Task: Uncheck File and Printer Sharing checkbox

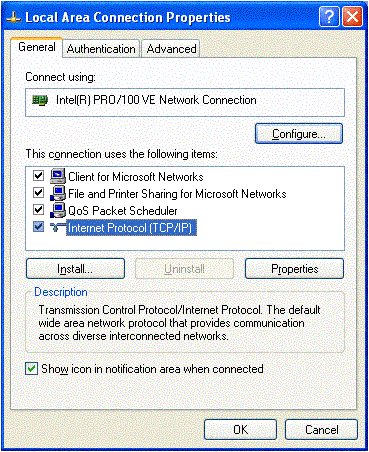Action: [38, 192]
